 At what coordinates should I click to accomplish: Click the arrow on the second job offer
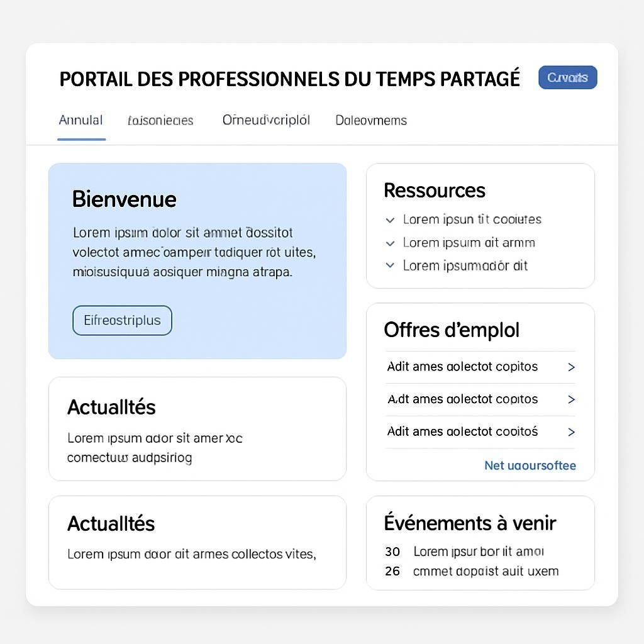pyautogui.click(x=571, y=399)
